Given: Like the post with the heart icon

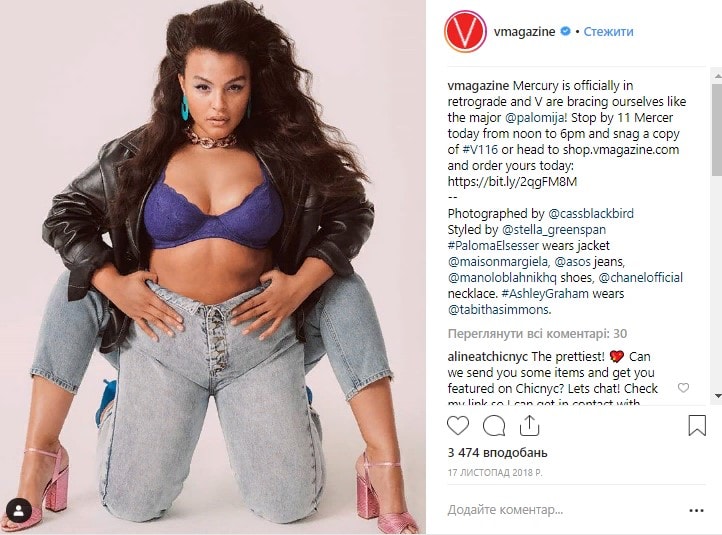Looking at the screenshot, I should [458, 425].
